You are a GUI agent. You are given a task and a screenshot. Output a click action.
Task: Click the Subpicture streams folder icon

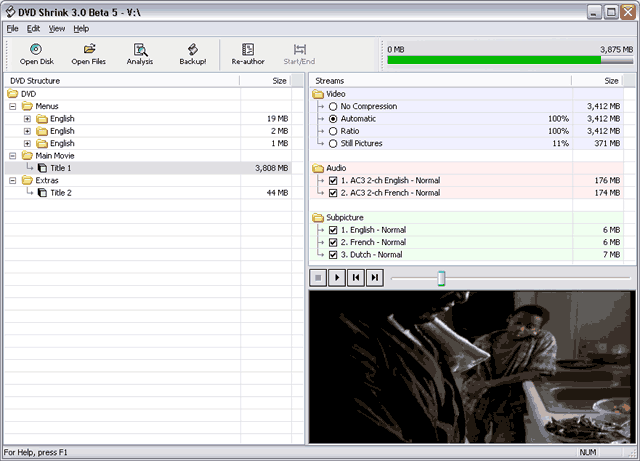tap(318, 217)
